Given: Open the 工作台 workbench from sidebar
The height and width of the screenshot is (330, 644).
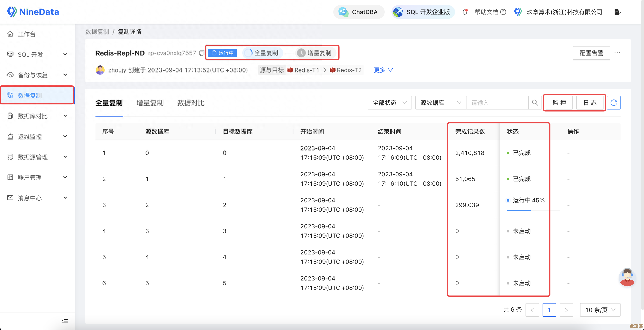Looking at the screenshot, I should 26,34.
